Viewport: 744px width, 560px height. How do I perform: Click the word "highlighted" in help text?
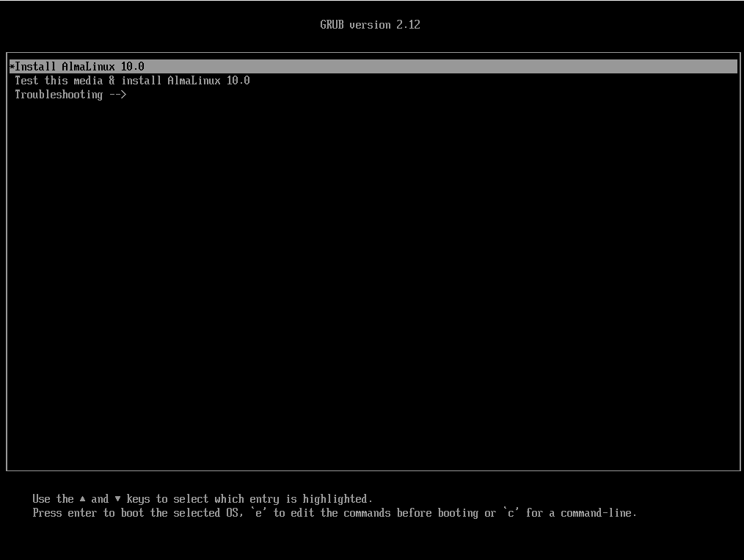pos(338,499)
